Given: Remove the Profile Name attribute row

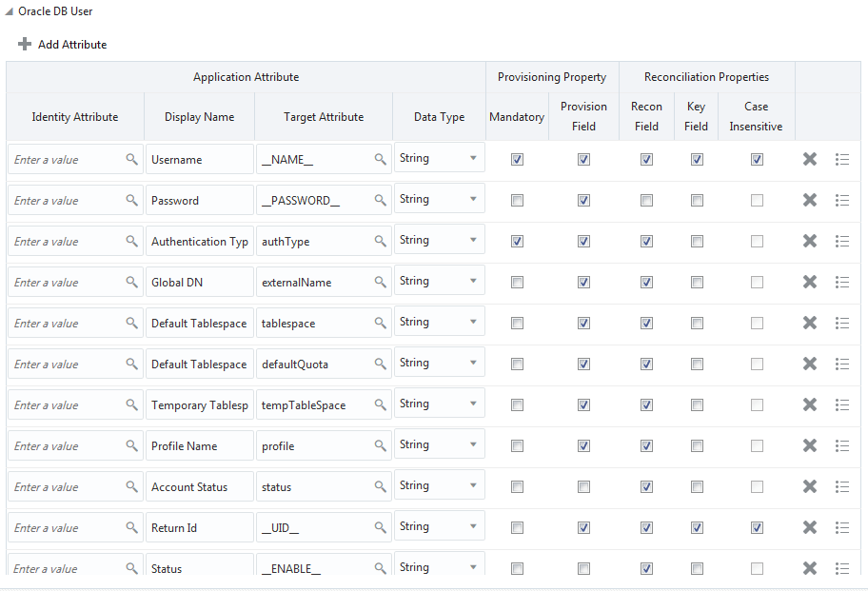Looking at the screenshot, I should pos(810,446).
